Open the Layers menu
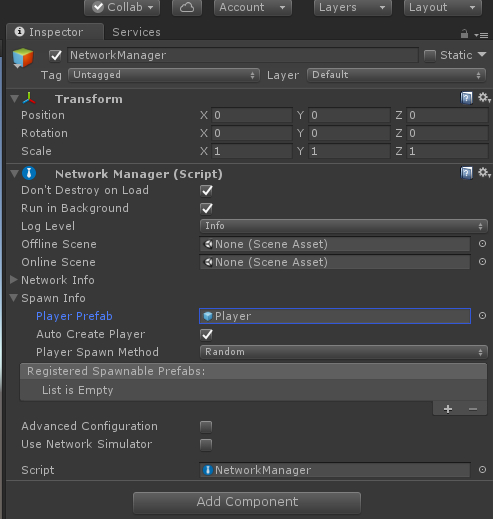Screen dimensions: 493x519 (x=353, y=7)
